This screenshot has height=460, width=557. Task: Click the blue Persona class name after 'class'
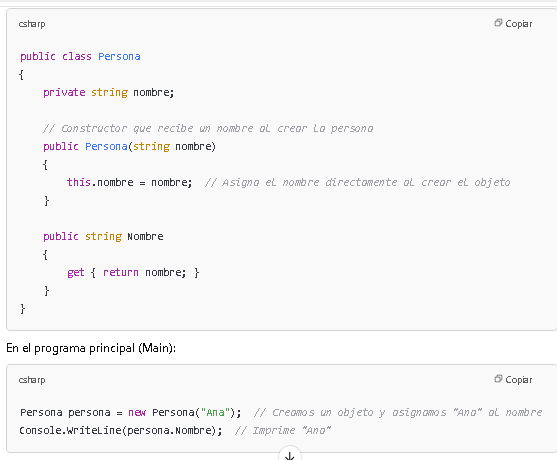pos(119,56)
